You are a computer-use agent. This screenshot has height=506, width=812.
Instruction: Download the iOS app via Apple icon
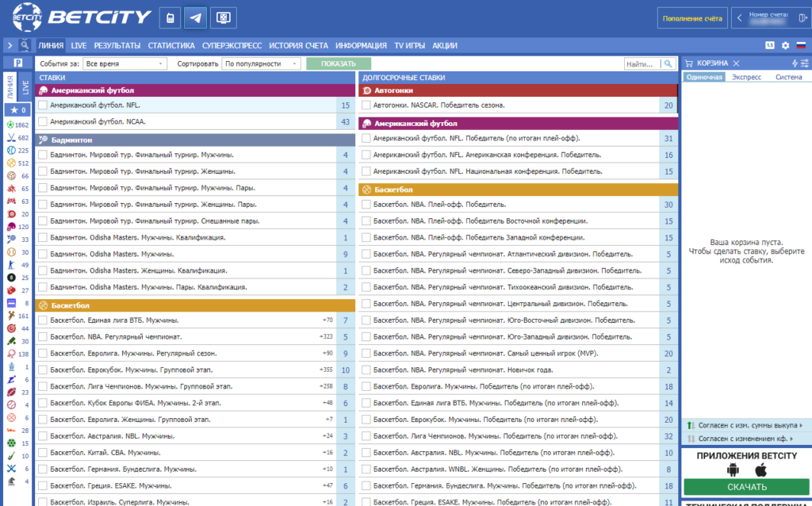760,470
